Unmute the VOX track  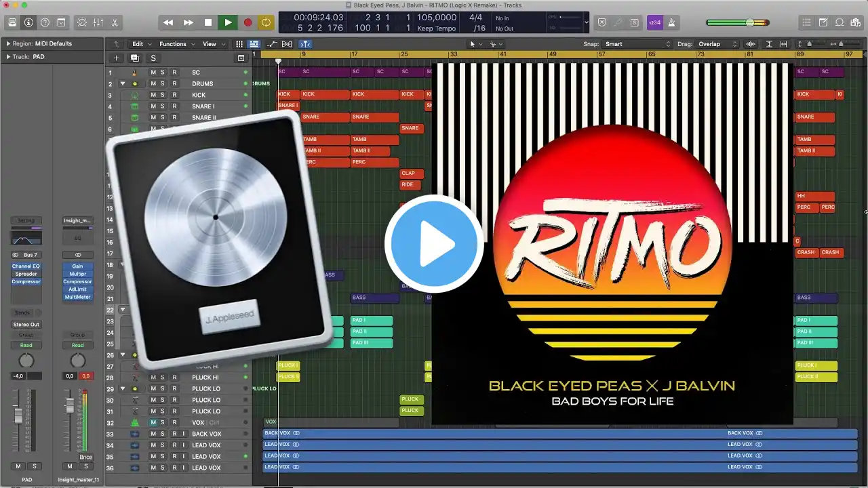153,423
